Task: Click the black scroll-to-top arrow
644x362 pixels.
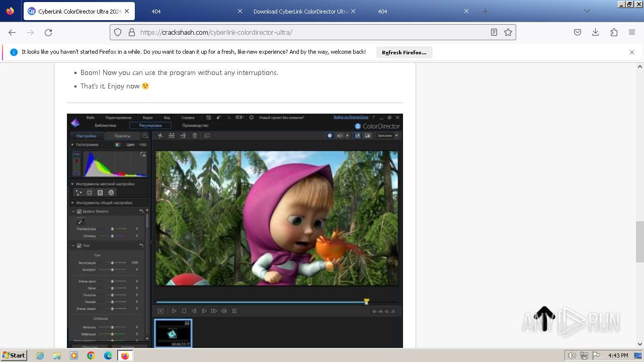Action: [x=544, y=319]
